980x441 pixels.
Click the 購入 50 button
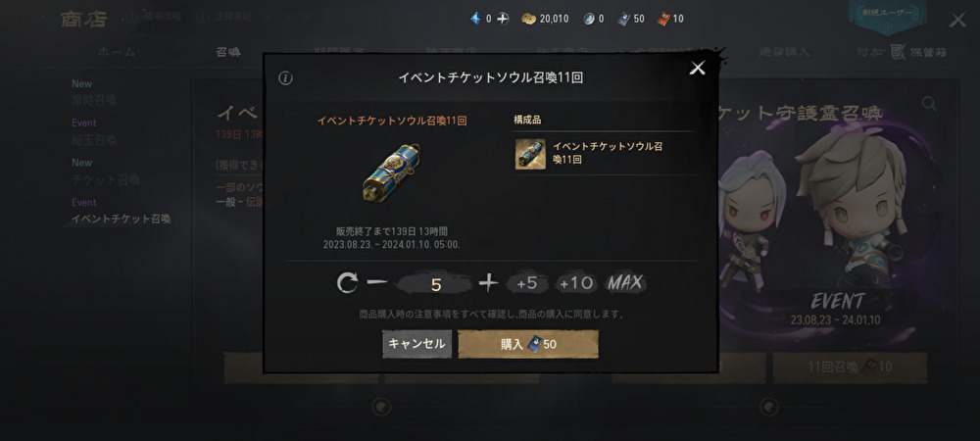point(528,344)
